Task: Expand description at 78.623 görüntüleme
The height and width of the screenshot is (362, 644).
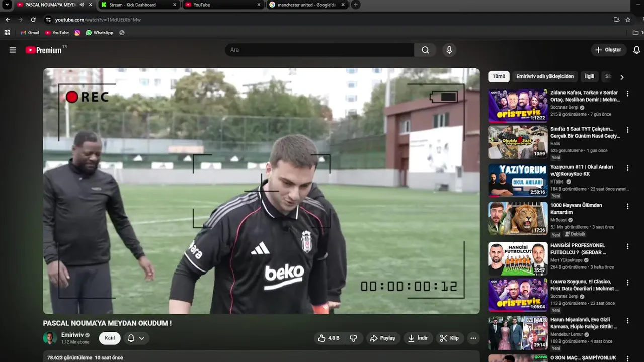Action: 85,358
